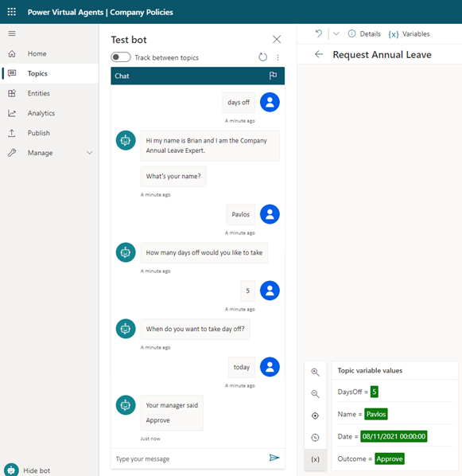Click the Home house icon

coord(12,54)
